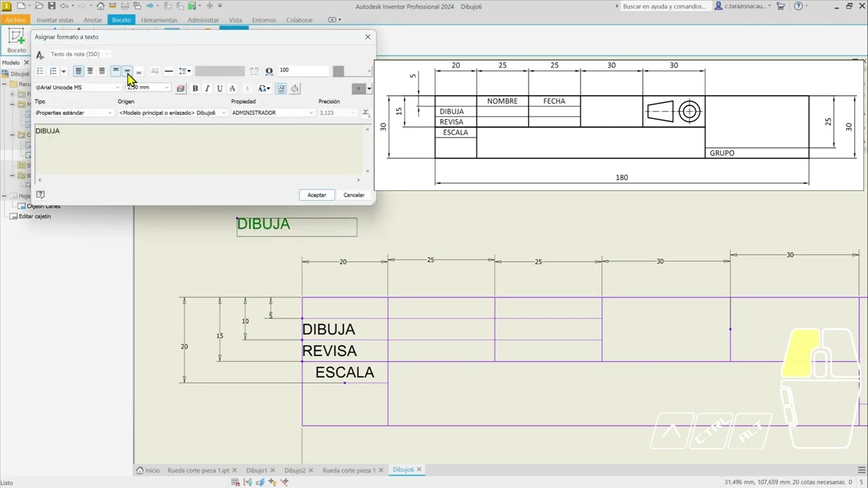Open line spacing dropdown
Image resolution: width=868 pixels, height=488 pixels.
tap(184, 71)
